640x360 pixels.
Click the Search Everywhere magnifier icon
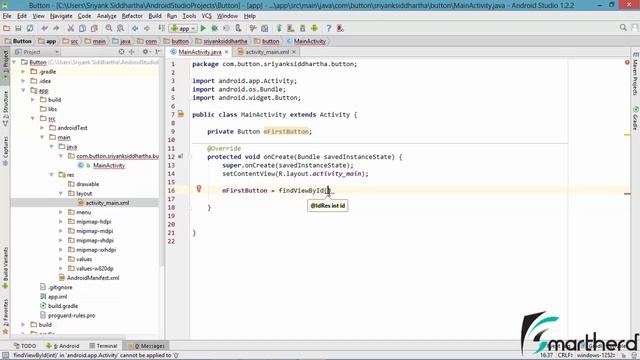pyautogui.click(x=623, y=28)
